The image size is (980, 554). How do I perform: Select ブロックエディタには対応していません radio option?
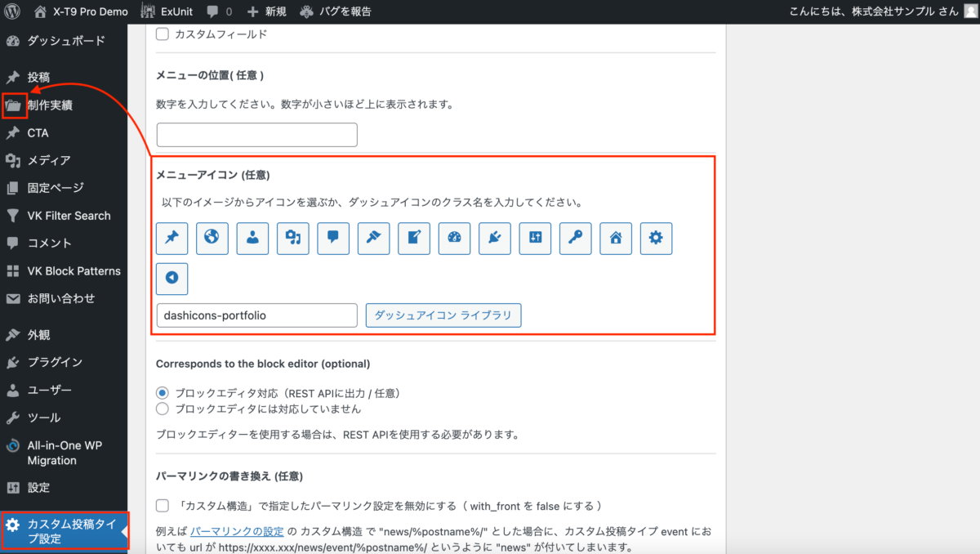[163, 409]
